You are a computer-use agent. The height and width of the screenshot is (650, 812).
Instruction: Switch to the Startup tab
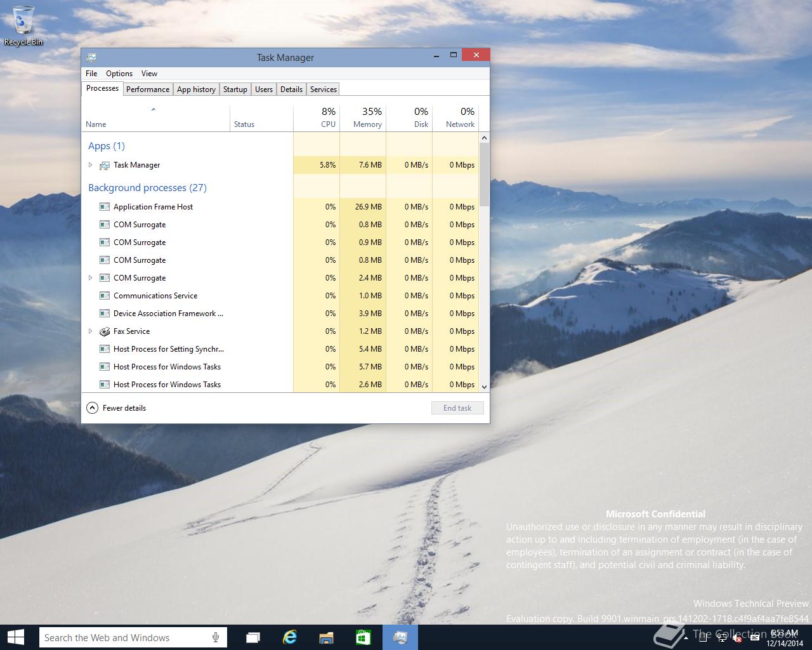tap(235, 90)
